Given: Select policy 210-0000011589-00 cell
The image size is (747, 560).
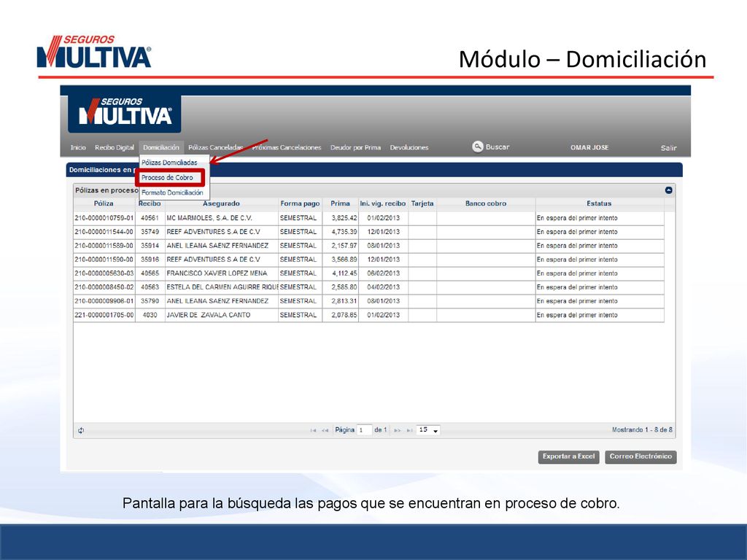Looking at the screenshot, I should coord(104,246).
